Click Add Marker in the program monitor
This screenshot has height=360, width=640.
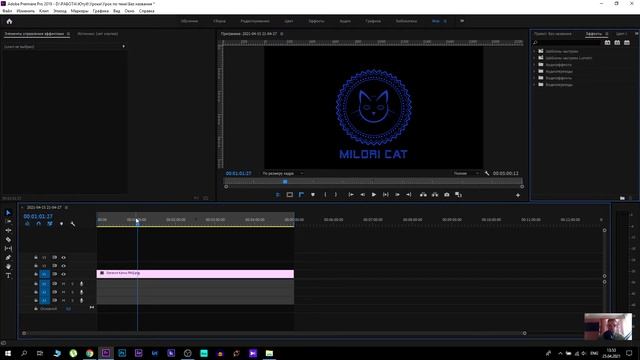point(313,195)
